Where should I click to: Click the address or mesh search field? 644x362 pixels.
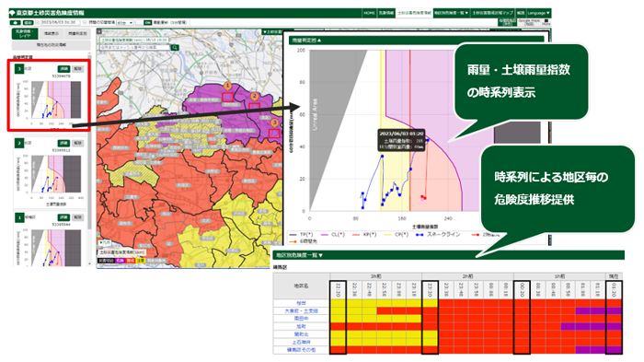134,48
